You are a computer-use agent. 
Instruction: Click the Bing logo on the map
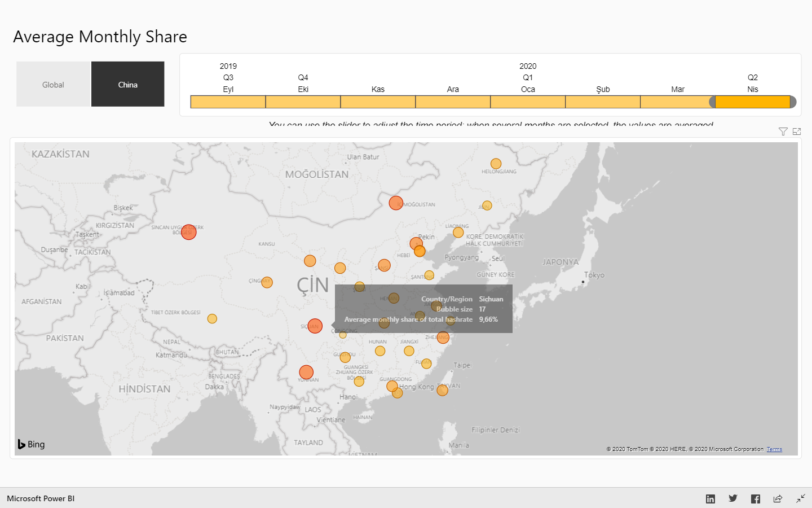(31, 444)
